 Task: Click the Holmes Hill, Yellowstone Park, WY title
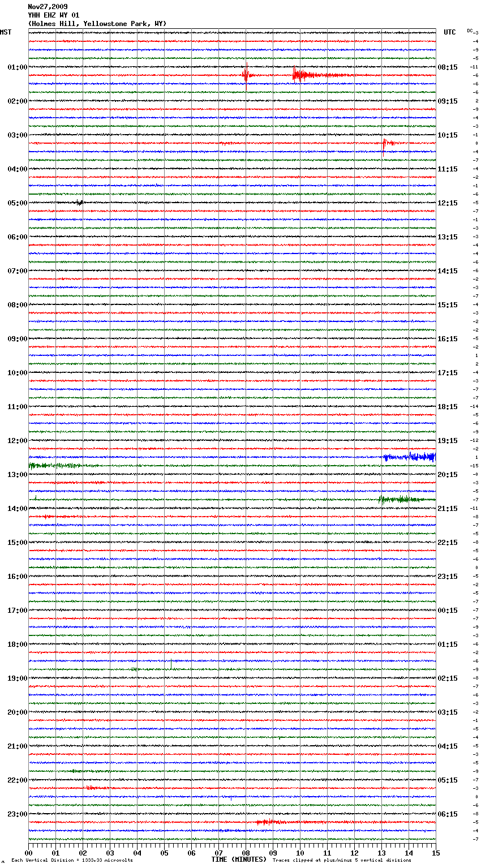tap(97, 24)
